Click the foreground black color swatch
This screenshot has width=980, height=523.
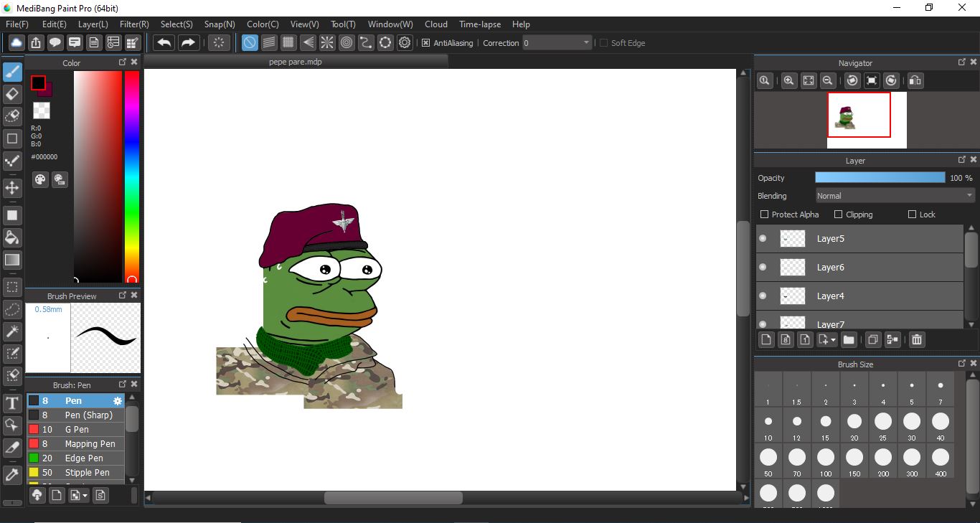[x=38, y=83]
